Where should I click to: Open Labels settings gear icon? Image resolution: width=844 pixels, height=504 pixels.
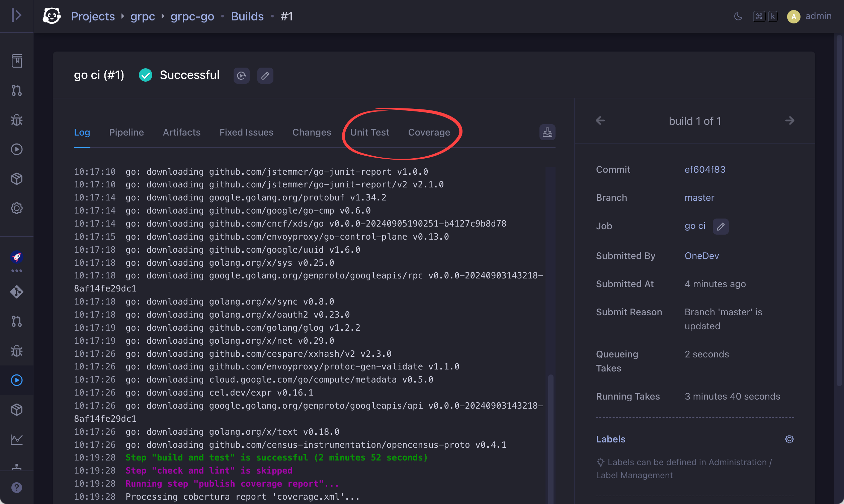[x=789, y=439]
